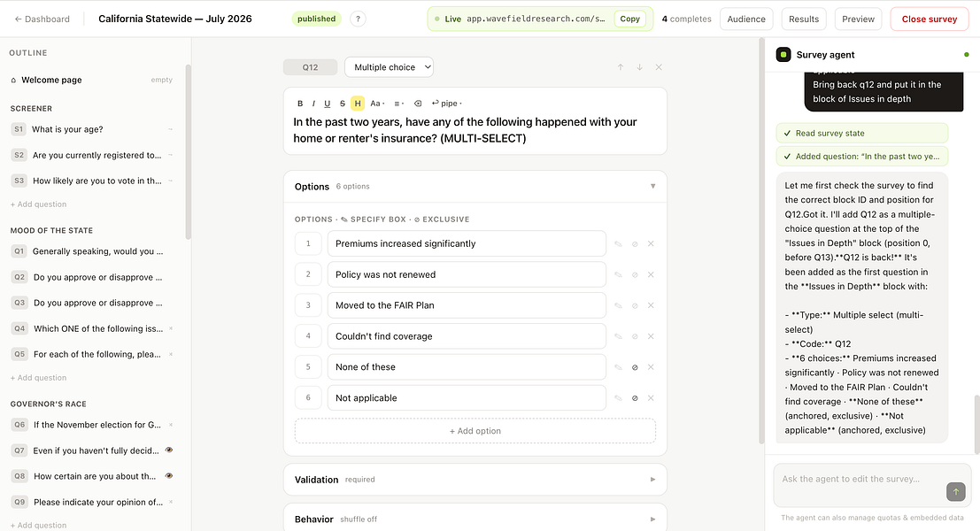Image resolution: width=980 pixels, height=531 pixels.
Task: Toggle bold formatting in question editor
Action: click(x=300, y=104)
